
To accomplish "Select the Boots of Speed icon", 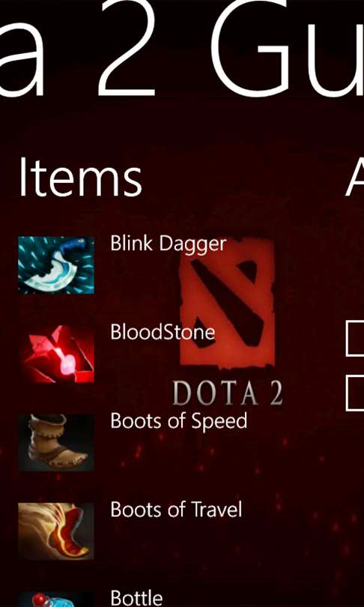I will pos(56,443).
